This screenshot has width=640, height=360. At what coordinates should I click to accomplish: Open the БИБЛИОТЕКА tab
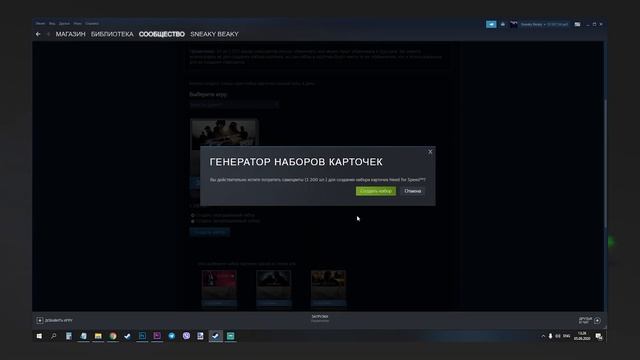click(112, 34)
